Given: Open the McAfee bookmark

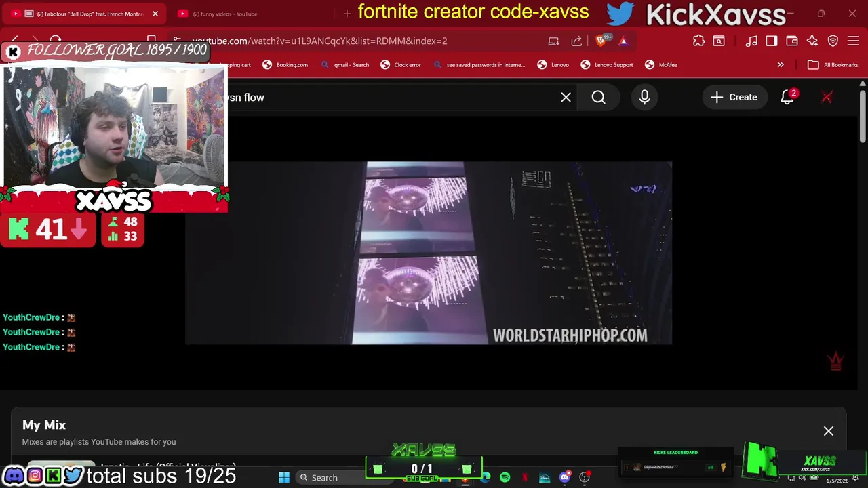Looking at the screenshot, I should pos(661,65).
